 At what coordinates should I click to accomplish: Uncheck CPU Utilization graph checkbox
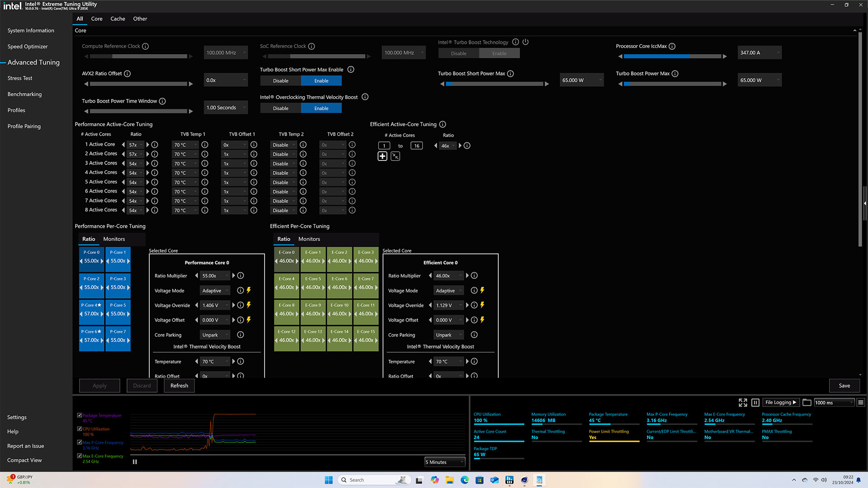80,429
